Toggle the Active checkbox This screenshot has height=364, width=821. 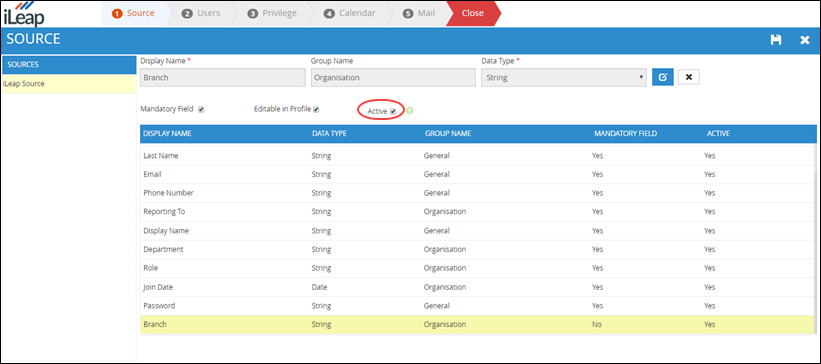(x=393, y=111)
